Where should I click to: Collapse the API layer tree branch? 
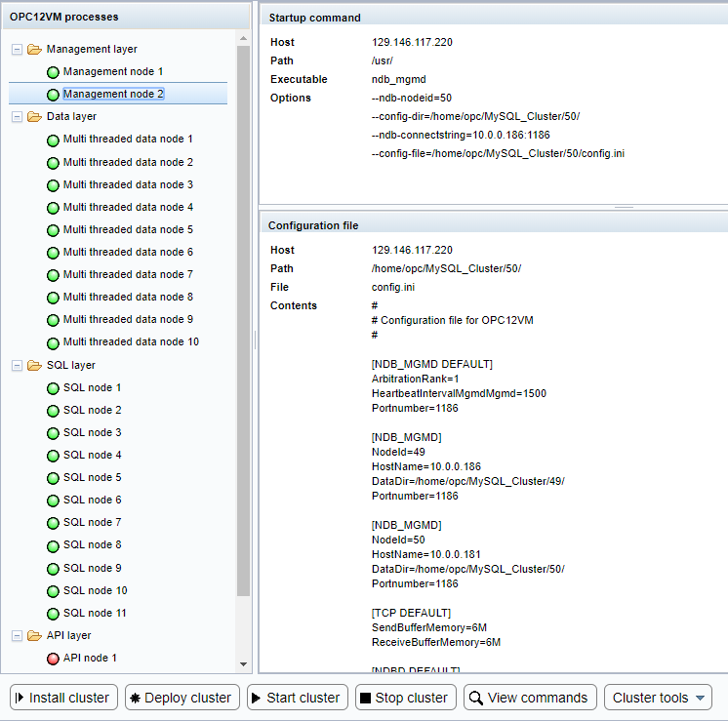tap(17, 635)
